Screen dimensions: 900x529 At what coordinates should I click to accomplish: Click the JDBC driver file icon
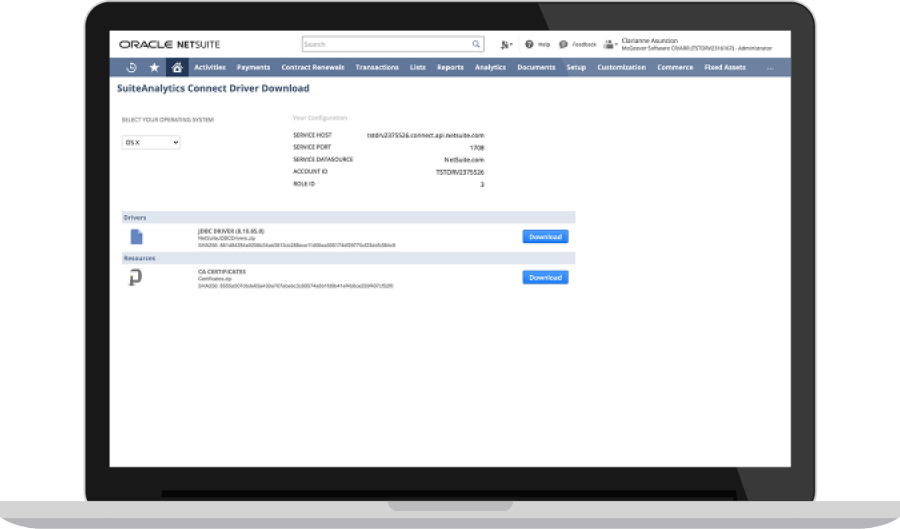coord(136,237)
